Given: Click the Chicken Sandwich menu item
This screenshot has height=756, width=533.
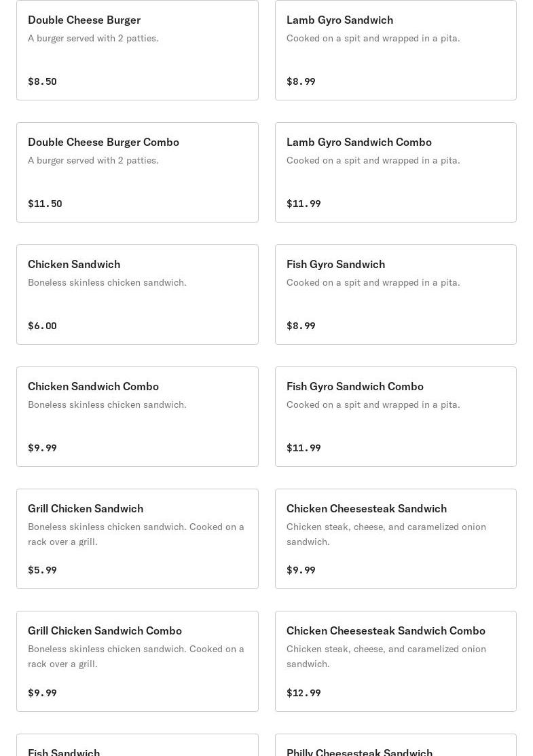Looking at the screenshot, I should click(137, 295).
